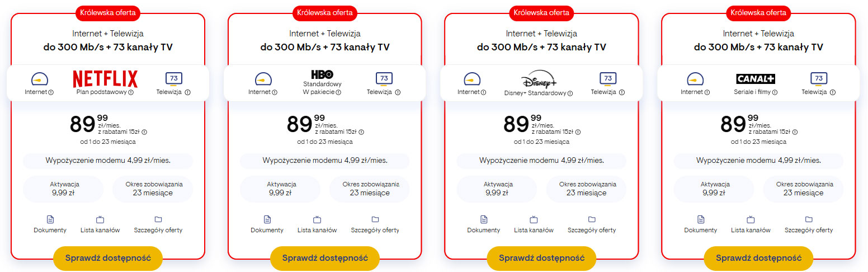
Task: Click the CANAL+ logo in fourth offer
Action: 755,78
